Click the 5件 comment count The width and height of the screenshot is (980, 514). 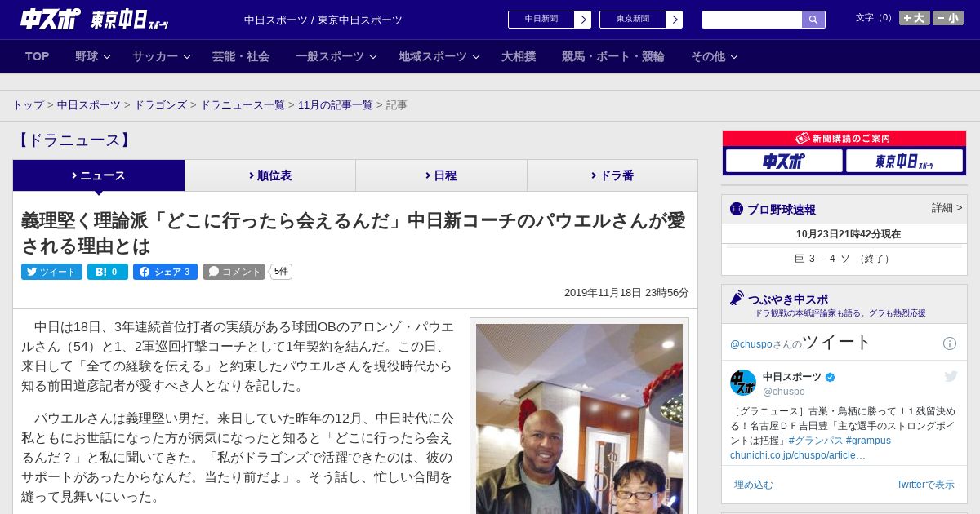(x=281, y=272)
